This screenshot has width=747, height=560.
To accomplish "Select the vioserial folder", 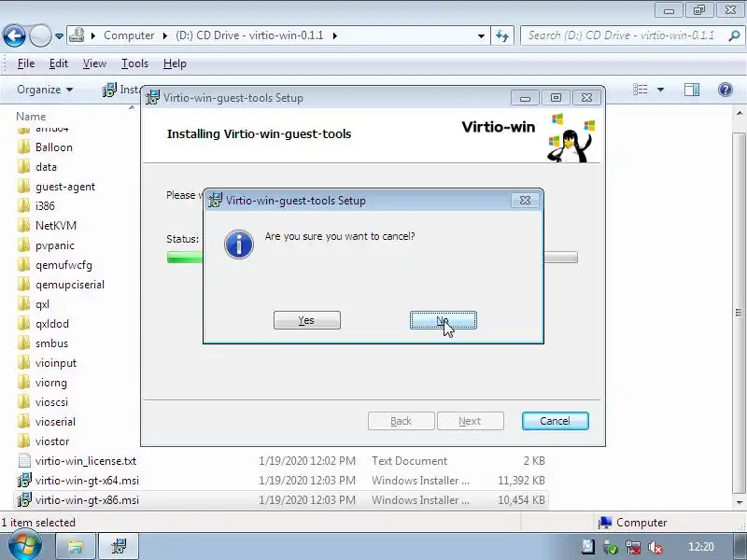I will click(55, 422).
